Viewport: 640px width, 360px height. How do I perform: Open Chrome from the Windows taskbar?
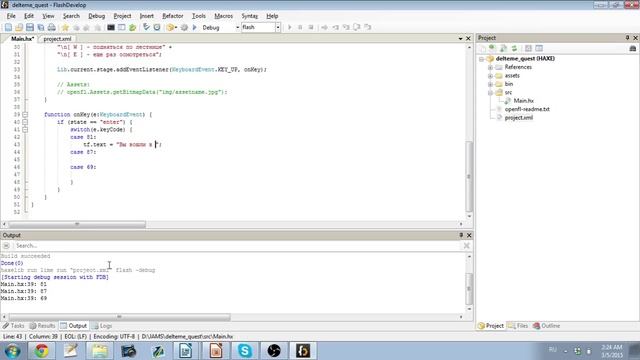[41, 351]
